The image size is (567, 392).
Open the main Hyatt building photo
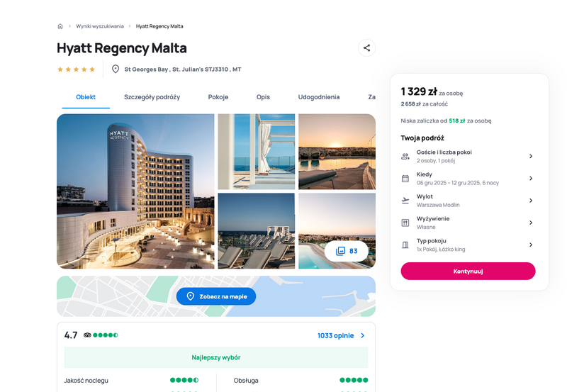click(135, 191)
